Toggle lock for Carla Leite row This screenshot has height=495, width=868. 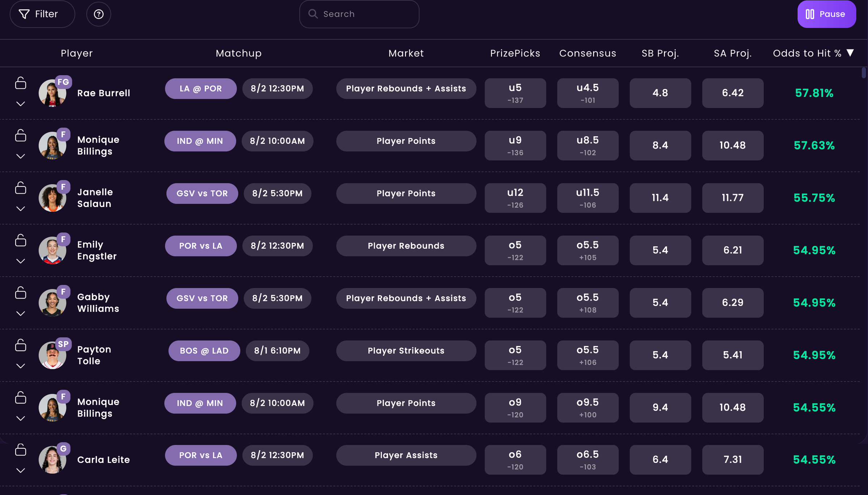pyautogui.click(x=21, y=449)
